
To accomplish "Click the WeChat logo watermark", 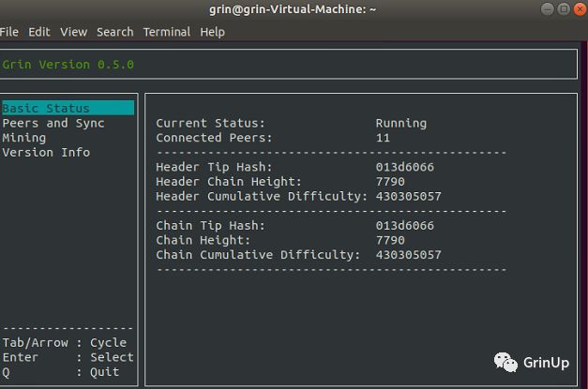I will pos(505,363).
